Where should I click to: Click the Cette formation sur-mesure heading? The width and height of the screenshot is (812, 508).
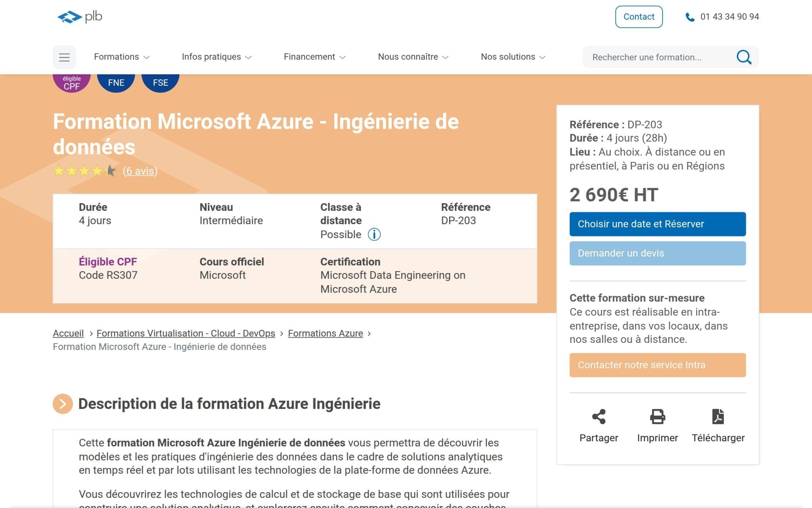tap(637, 298)
